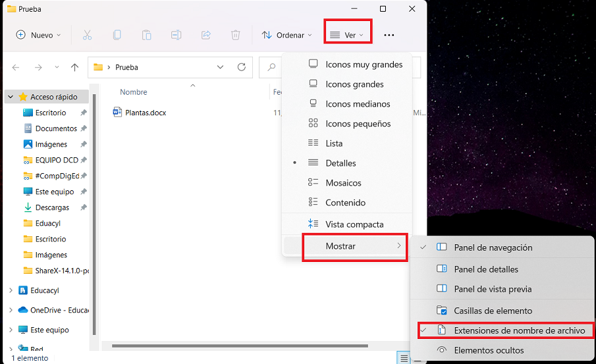Open Escritorio pinned in quick access
This screenshot has width=596, height=364.
tap(51, 113)
